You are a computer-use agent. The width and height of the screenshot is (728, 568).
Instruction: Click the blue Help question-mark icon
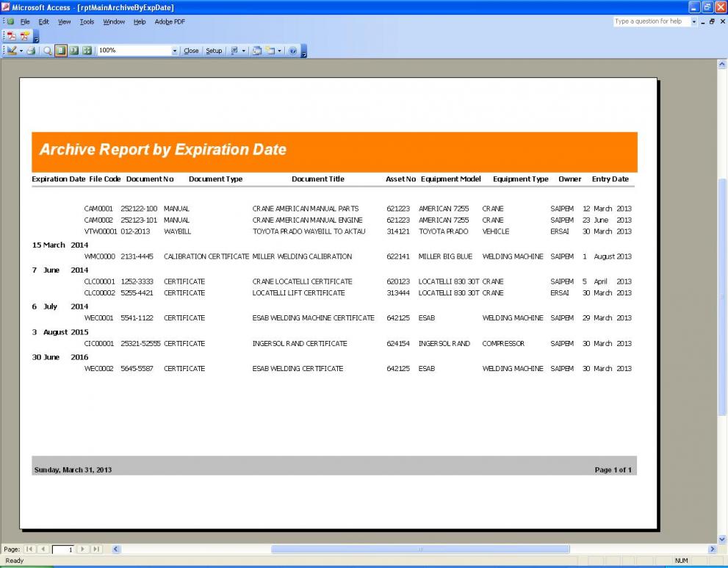click(x=292, y=51)
